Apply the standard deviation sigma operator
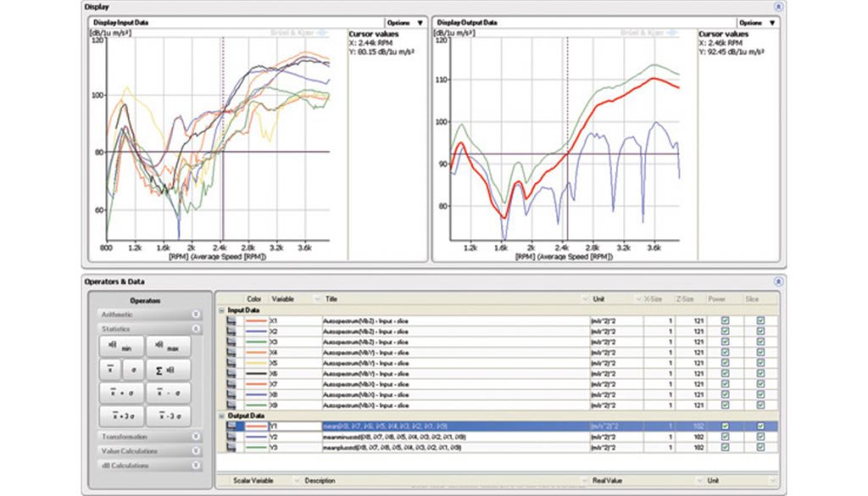Image resolution: width=868 pixels, height=496 pixels. (133, 371)
